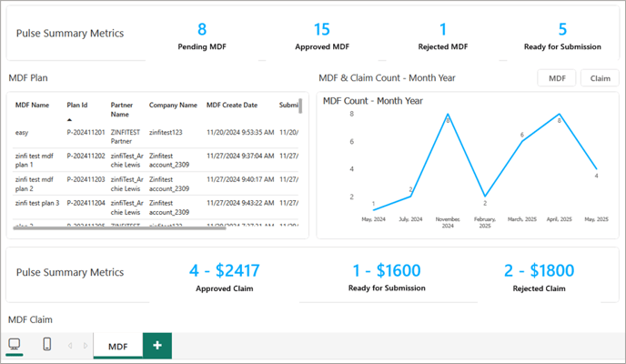
Task: Sort by Partner Name column header
Action: click(123, 109)
